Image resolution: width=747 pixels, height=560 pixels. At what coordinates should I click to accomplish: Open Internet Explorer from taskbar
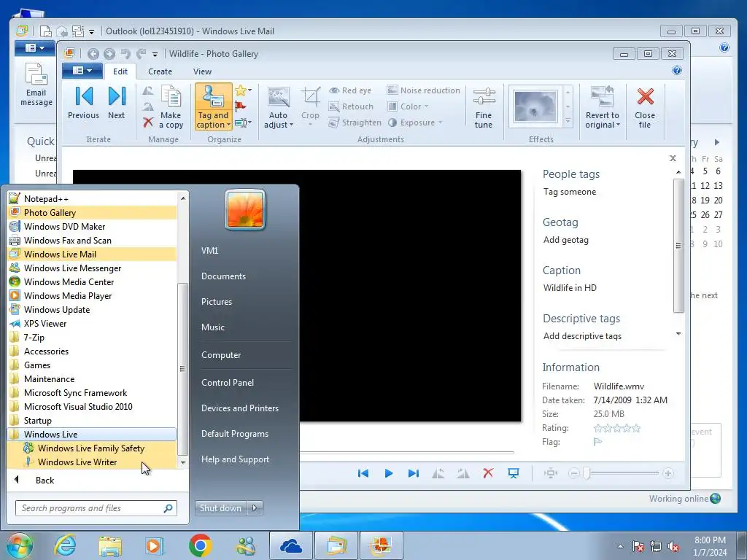(65, 545)
